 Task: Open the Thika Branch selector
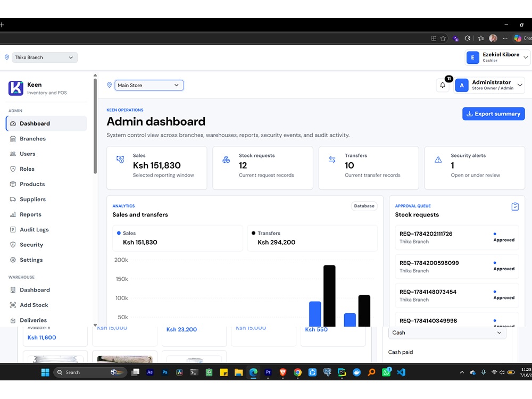(45, 57)
